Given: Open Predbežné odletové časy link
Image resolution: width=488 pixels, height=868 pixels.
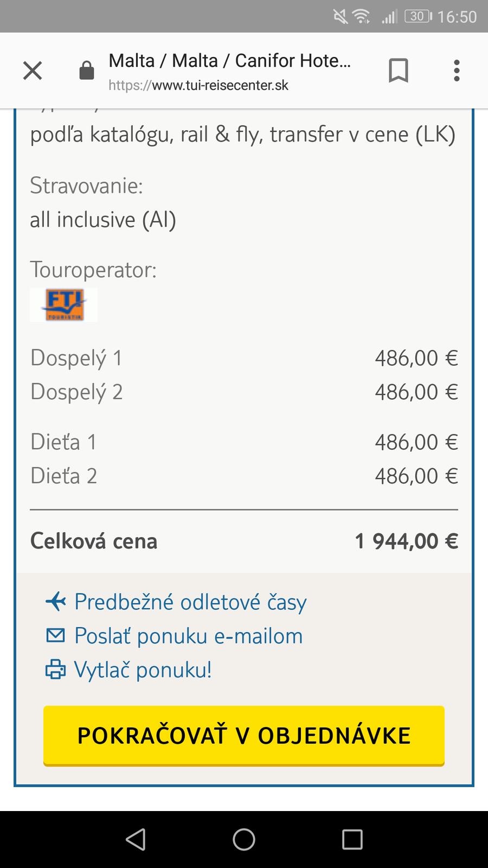Looking at the screenshot, I should coord(190,602).
